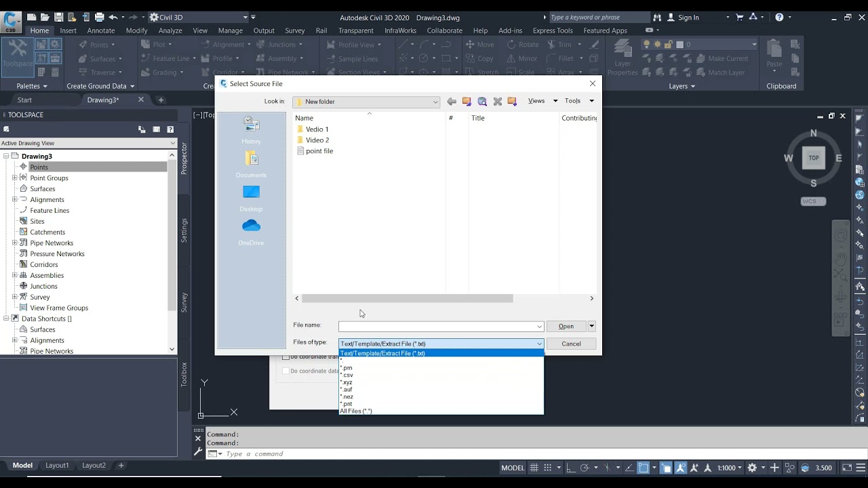Image resolution: width=868 pixels, height=488 pixels.
Task: Toggle Object Snap square icon in status bar
Action: (x=643, y=468)
